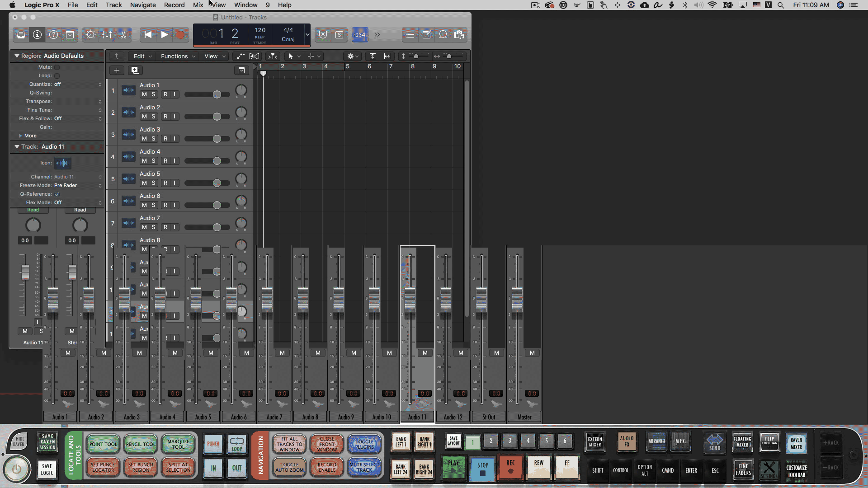
Task: Toggle the Count-in 1234 button
Action: 360,35
